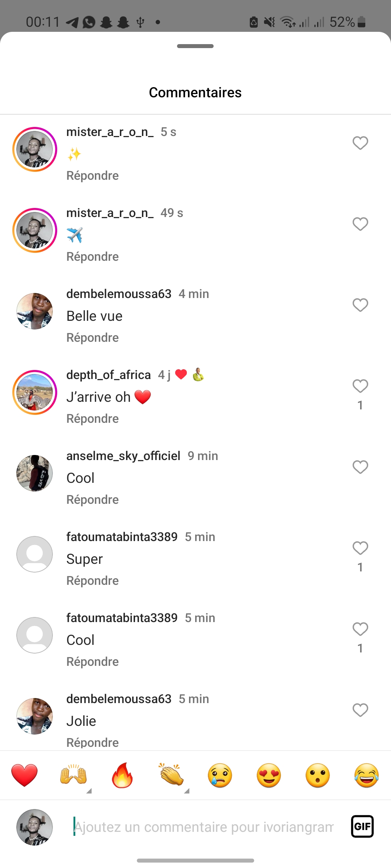Tap the crying face emoji reaction
391x868 pixels.
click(220, 775)
